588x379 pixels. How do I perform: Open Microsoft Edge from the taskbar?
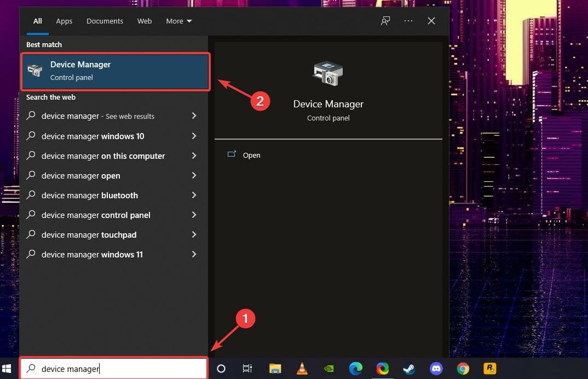(355, 369)
